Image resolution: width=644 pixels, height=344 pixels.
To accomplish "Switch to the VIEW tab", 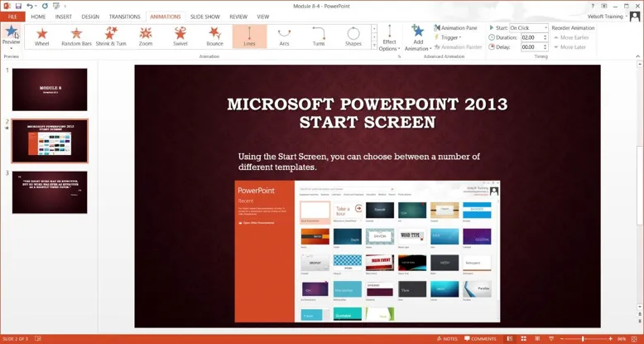I will pos(263,17).
